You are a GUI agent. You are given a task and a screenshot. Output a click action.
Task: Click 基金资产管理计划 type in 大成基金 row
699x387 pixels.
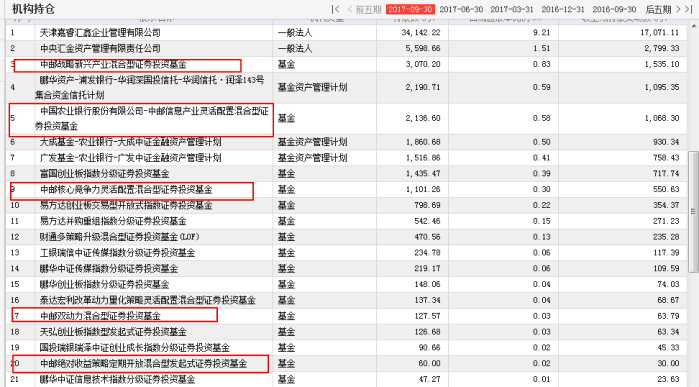click(x=312, y=142)
